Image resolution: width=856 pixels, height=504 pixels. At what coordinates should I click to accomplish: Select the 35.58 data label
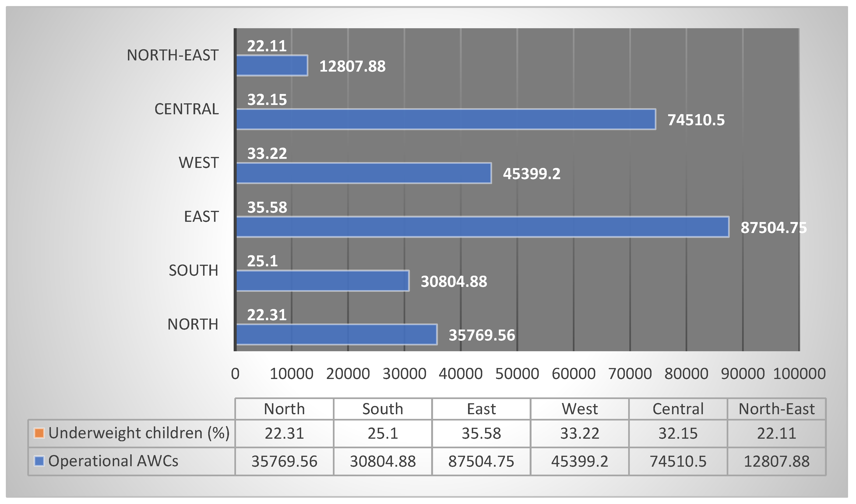pyautogui.click(x=267, y=207)
